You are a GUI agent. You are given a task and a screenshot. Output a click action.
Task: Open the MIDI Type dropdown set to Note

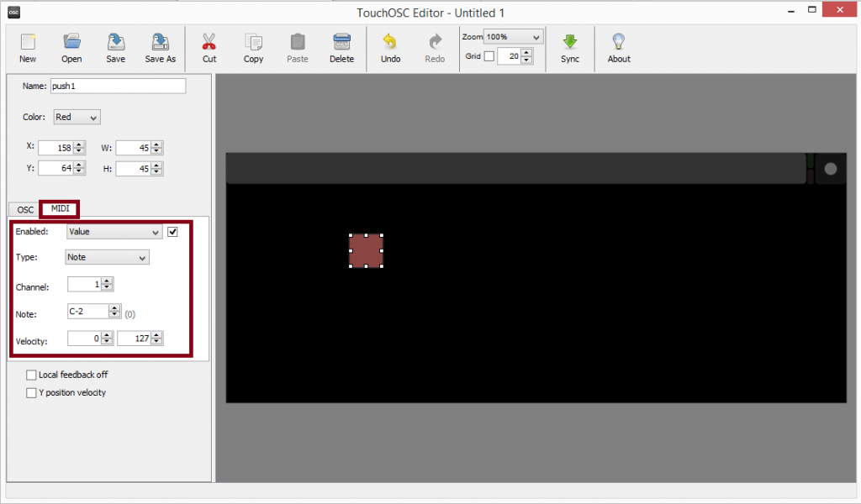tap(107, 257)
